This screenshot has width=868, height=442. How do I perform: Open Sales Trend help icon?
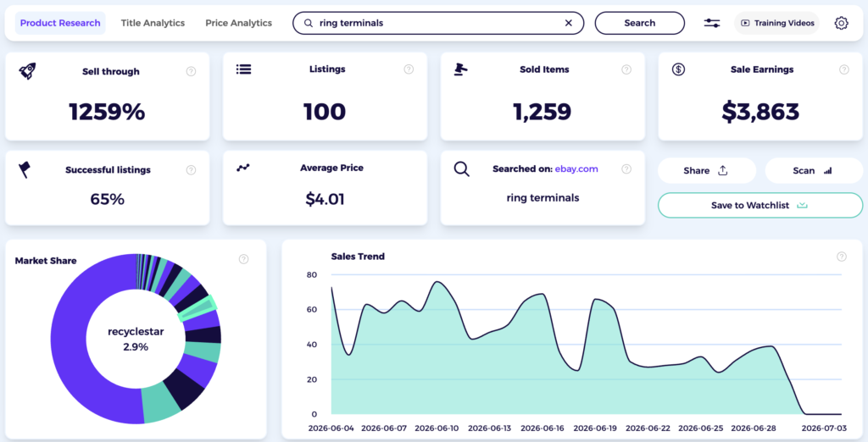point(842,256)
